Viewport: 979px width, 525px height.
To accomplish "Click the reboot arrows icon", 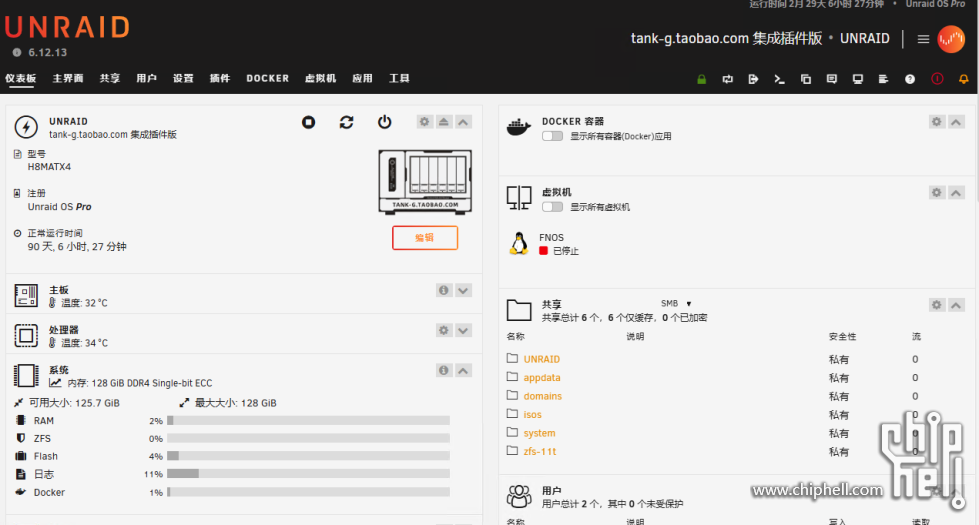I will [347, 122].
